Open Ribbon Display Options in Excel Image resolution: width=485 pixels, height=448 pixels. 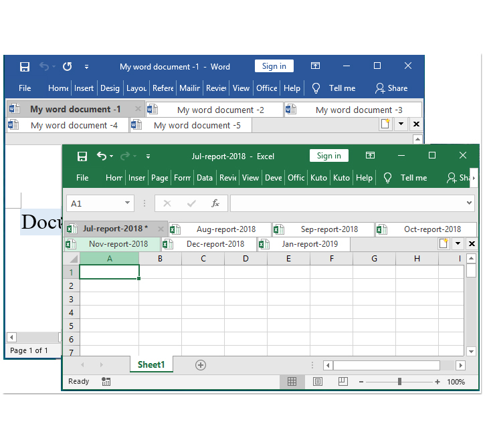point(370,155)
